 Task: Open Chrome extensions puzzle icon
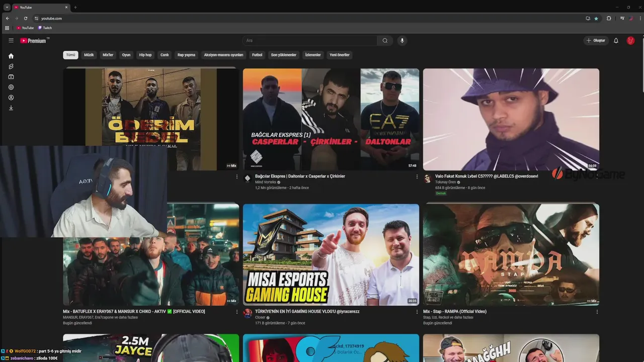[609, 18]
